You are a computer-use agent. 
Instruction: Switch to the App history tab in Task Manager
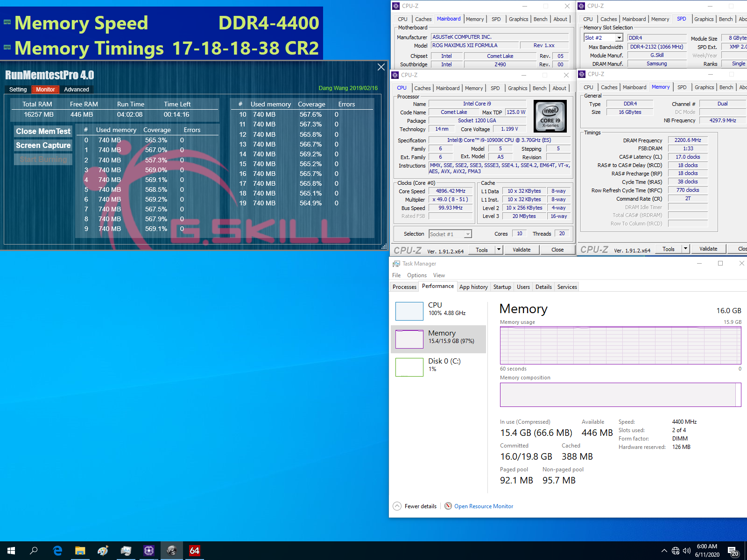[473, 287]
